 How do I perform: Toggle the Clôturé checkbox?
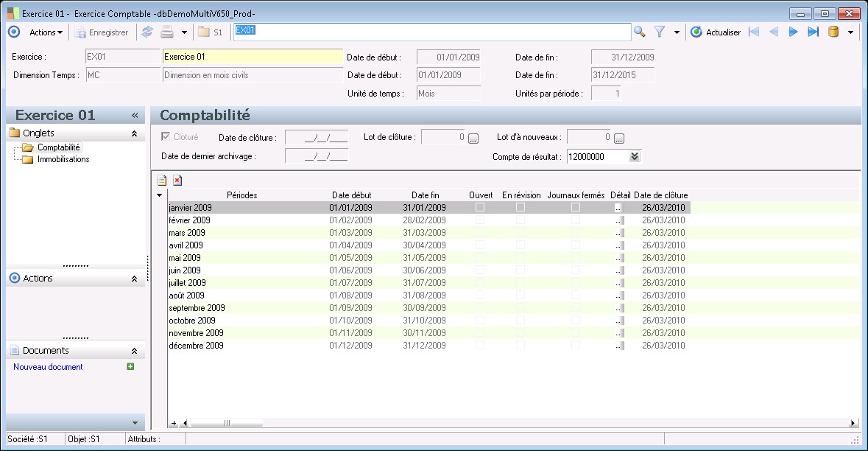(x=166, y=136)
